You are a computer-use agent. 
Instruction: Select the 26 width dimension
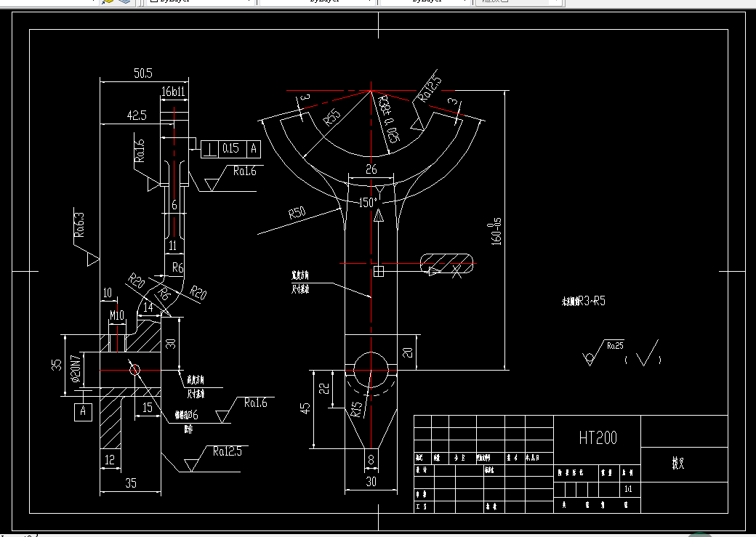point(371,169)
